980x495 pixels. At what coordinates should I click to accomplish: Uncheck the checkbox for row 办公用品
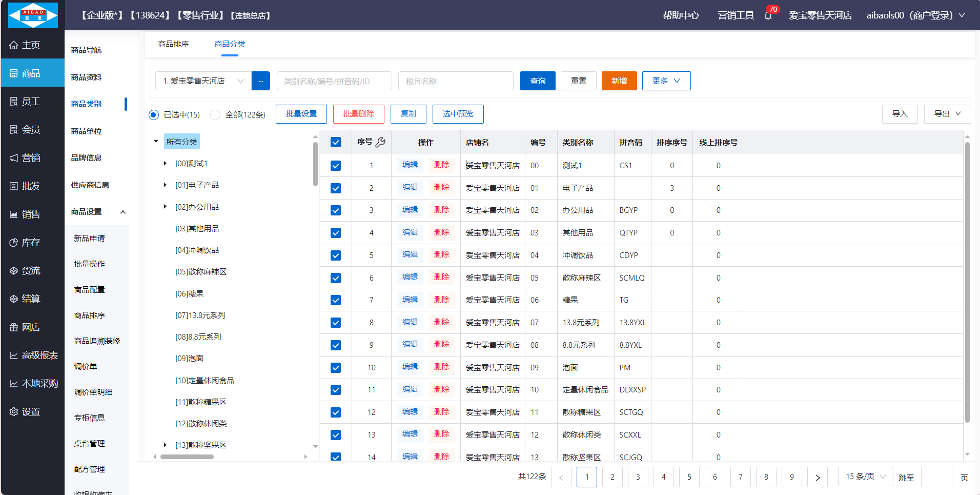pyautogui.click(x=336, y=210)
